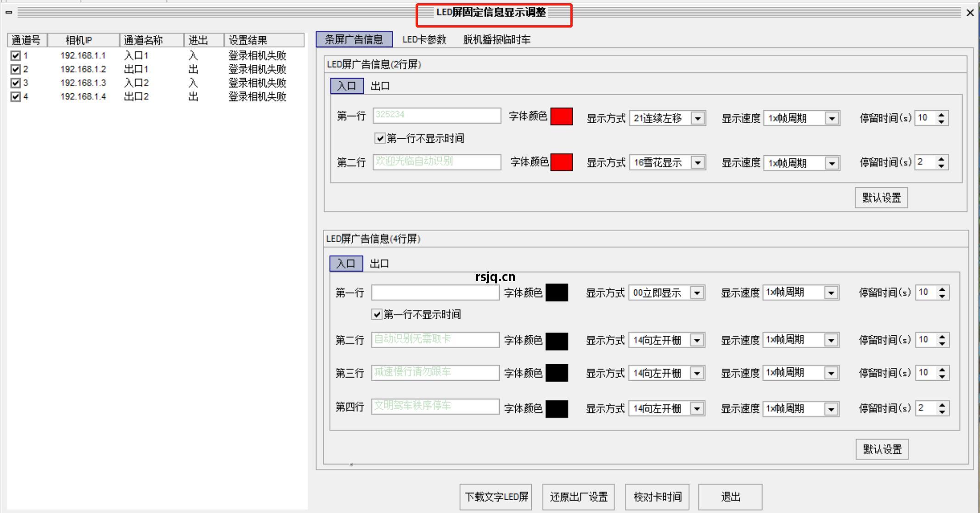Select the 出口 tab in 4行屏 section
This screenshot has height=513, width=980.
tap(379, 263)
